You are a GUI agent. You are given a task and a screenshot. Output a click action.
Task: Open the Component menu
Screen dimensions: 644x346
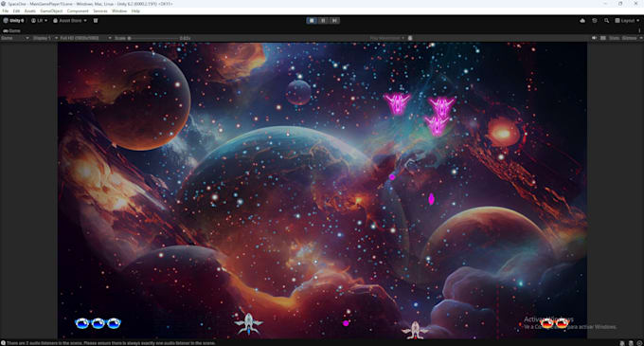78,11
